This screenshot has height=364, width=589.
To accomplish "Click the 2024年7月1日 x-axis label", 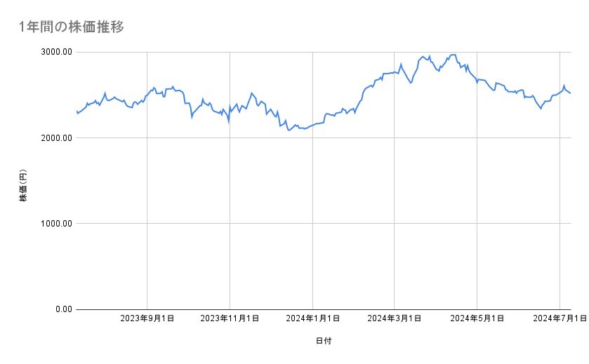I will click(559, 318).
